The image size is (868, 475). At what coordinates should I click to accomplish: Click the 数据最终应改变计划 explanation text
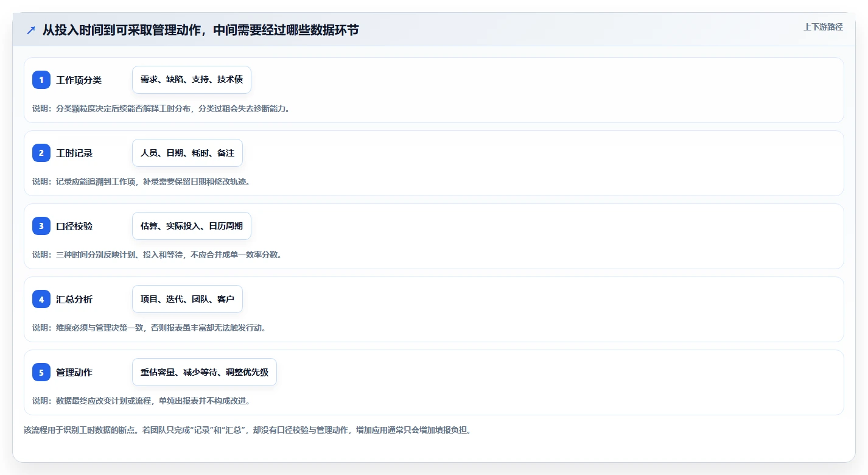click(x=141, y=401)
